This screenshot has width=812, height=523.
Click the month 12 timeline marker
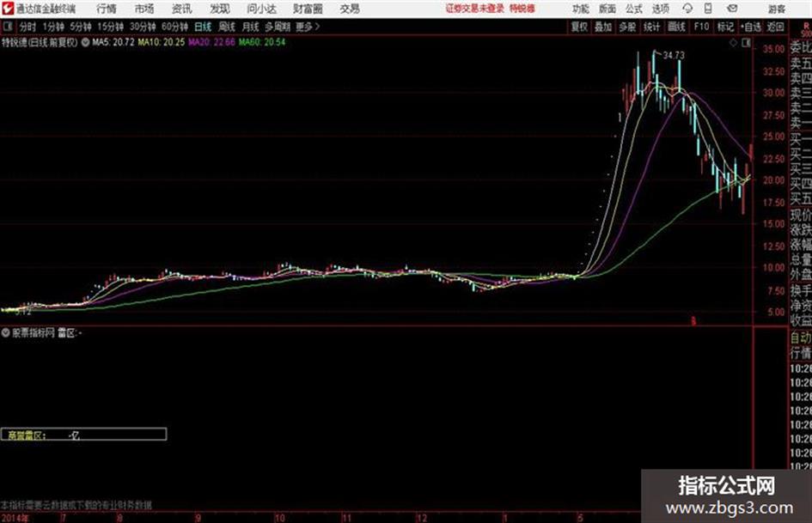pos(422,517)
